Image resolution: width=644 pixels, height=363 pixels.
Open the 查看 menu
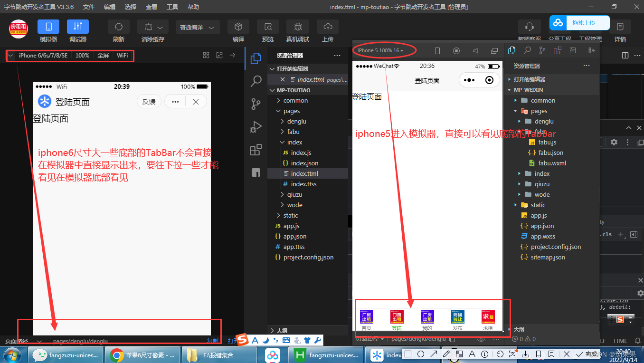pos(152,7)
